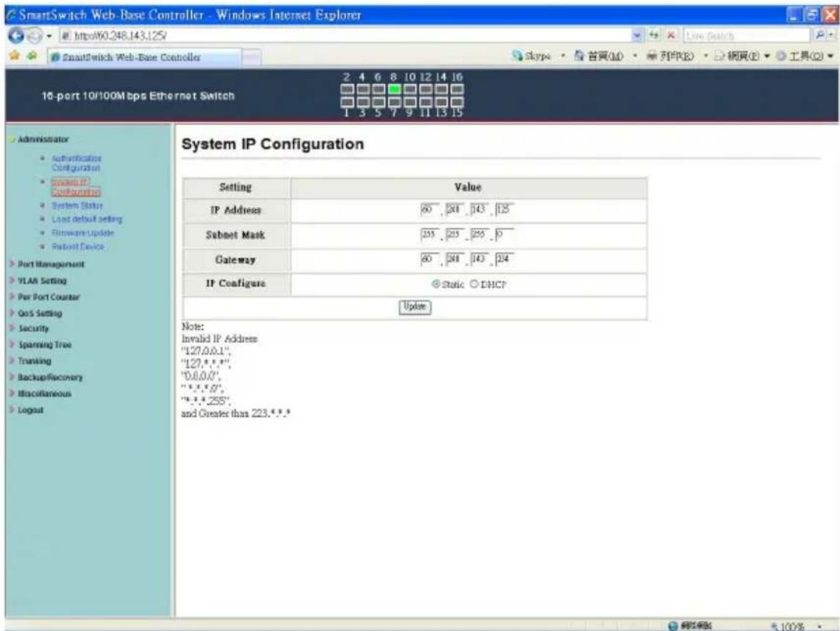Open the Favorites Center star icon
840x631 pixels.
click(15, 57)
